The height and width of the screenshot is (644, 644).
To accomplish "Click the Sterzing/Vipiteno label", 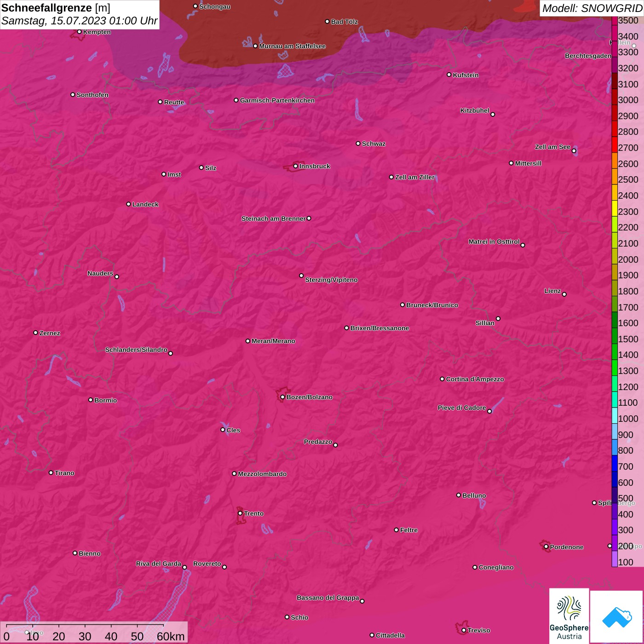I will click(331, 280).
